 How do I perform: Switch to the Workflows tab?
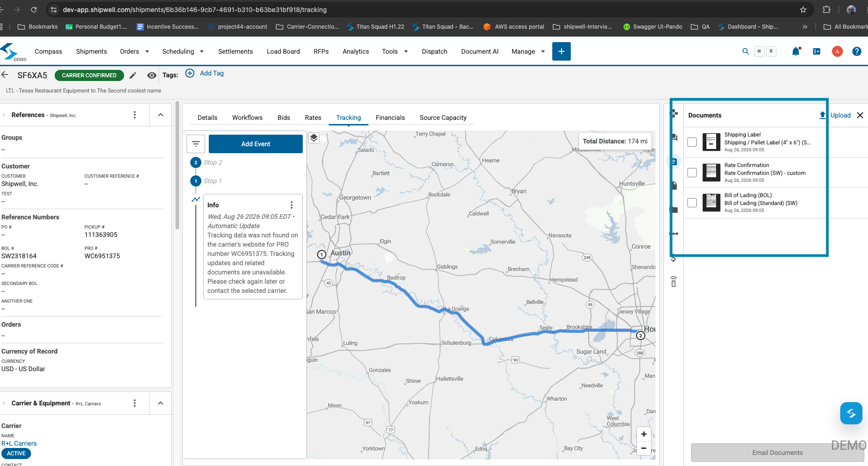click(x=247, y=118)
